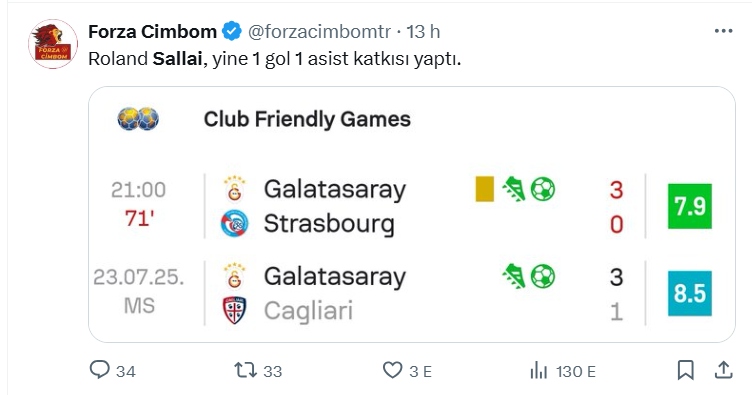View the 130 E analytics bar icon
Viewport: 752px width, 395px height.
[x=539, y=371]
